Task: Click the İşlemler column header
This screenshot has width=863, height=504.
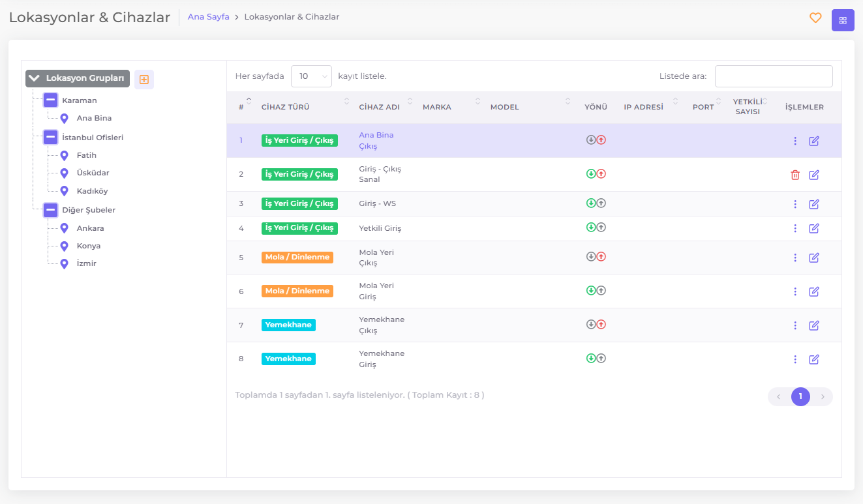Action: pyautogui.click(x=804, y=107)
